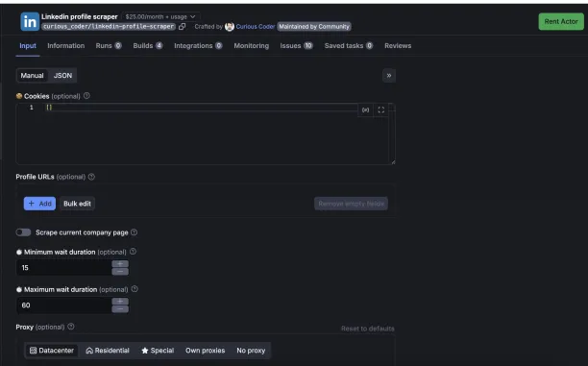
Task: Open the $25.00/month + usage pricing dropdown
Action: coord(160,17)
